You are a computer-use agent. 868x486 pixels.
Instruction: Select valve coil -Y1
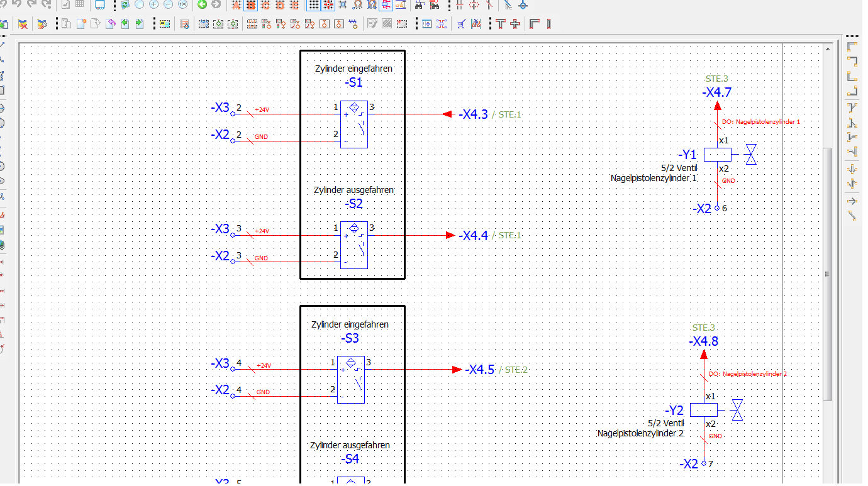[x=717, y=154]
